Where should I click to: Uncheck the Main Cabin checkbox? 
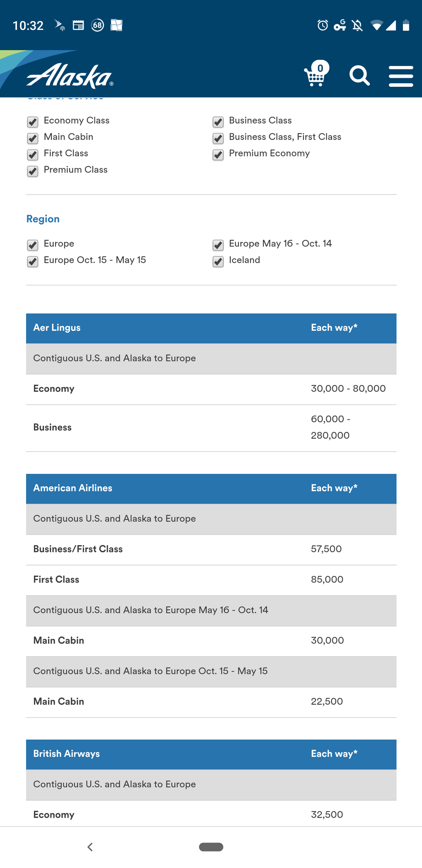[33, 138]
